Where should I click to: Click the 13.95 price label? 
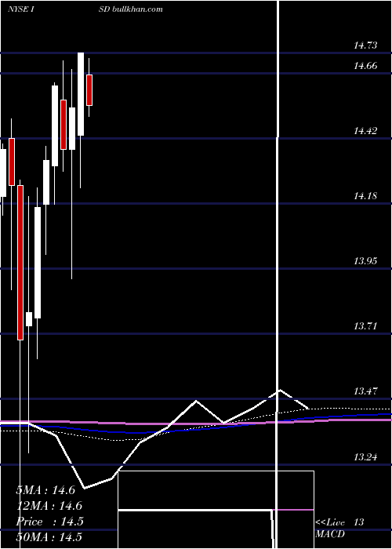point(365,261)
